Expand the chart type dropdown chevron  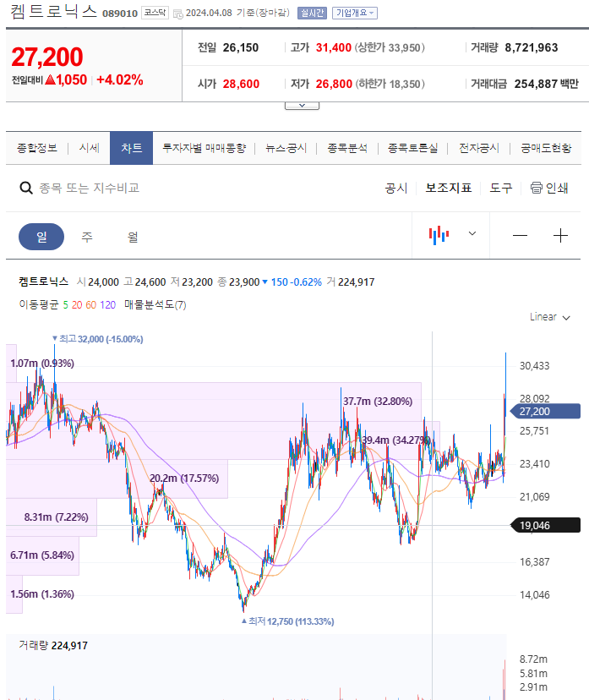(472, 233)
